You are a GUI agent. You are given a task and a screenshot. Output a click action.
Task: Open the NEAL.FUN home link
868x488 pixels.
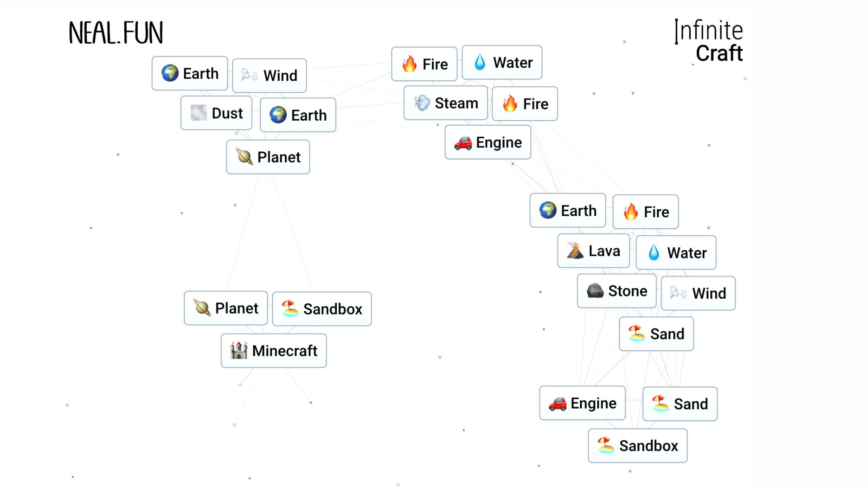[116, 33]
